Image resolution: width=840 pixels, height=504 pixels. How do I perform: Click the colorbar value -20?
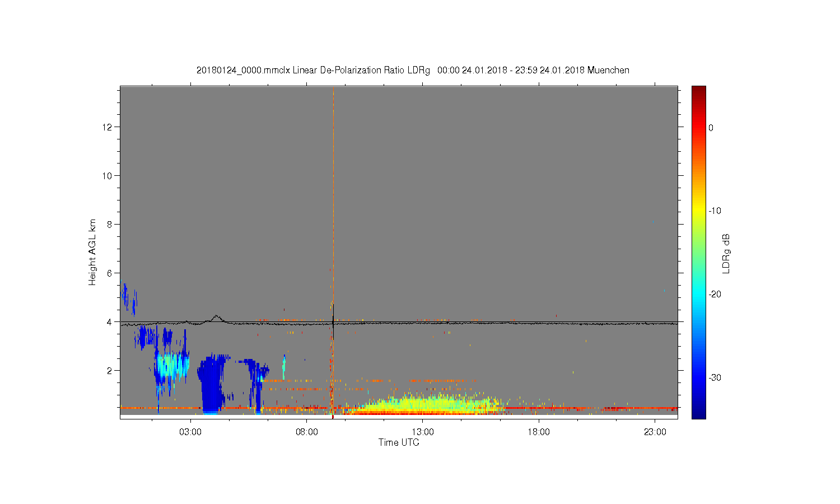(x=715, y=295)
